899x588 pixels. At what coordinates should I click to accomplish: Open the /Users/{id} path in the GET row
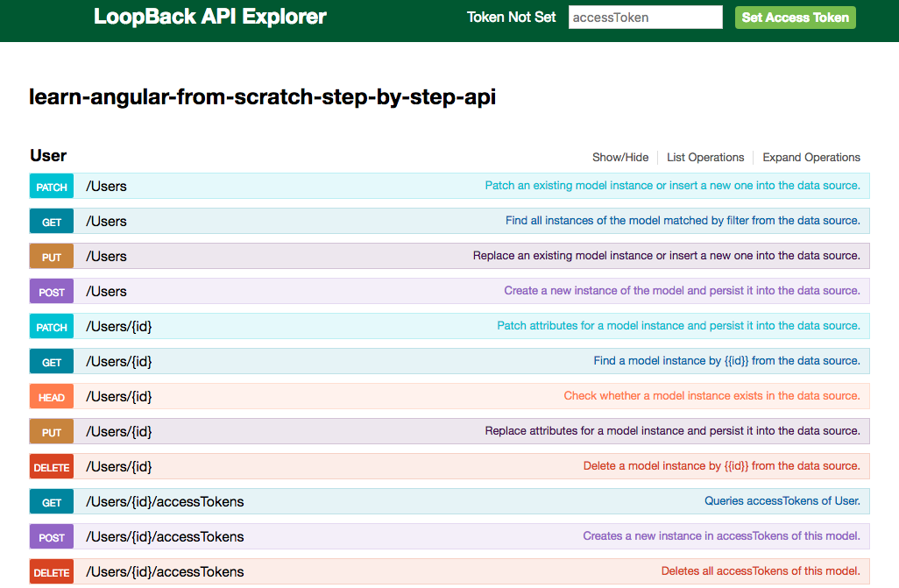coord(118,361)
